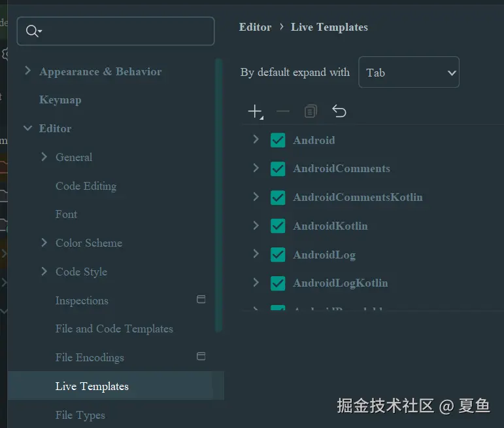504x428 pixels.
Task: Click the Inspections project-level icon
Action: click(x=201, y=300)
